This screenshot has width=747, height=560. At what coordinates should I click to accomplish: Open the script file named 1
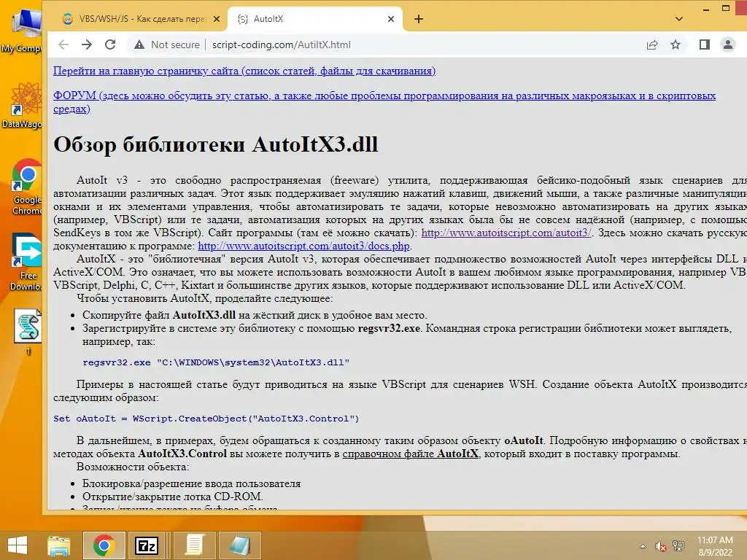pyautogui.click(x=28, y=332)
